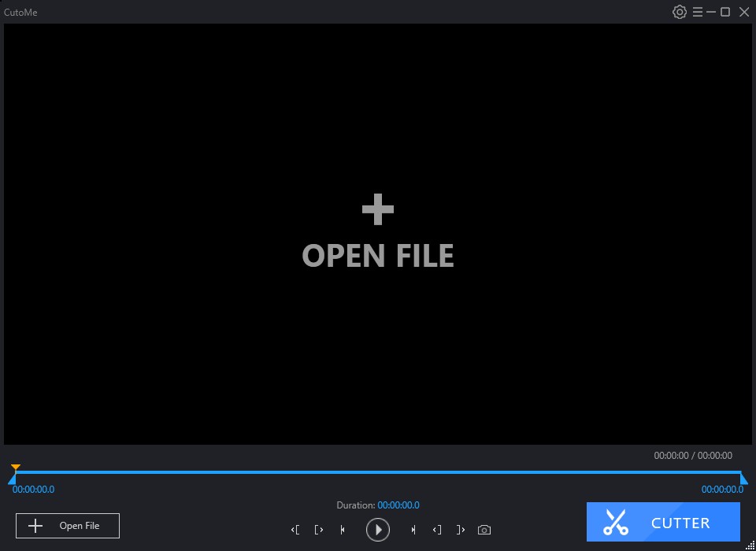Select the nudge-start-marker-right icon

(319, 530)
